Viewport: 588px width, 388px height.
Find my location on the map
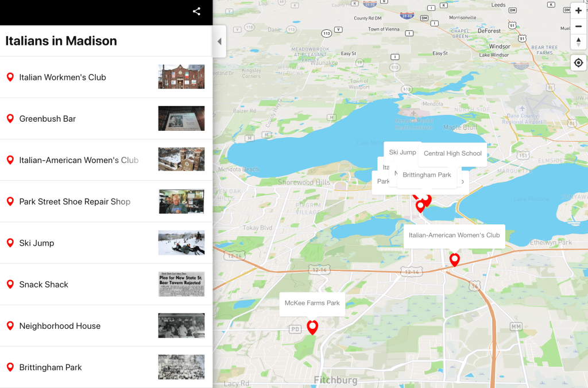pyautogui.click(x=578, y=63)
